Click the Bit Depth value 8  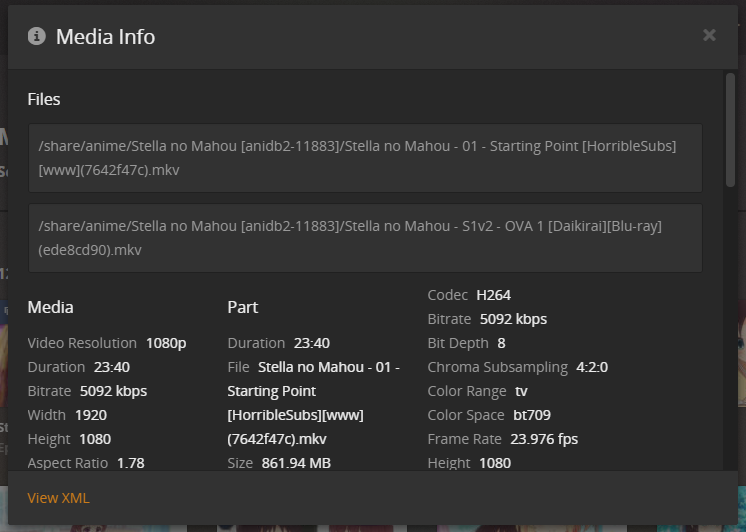[x=501, y=343]
